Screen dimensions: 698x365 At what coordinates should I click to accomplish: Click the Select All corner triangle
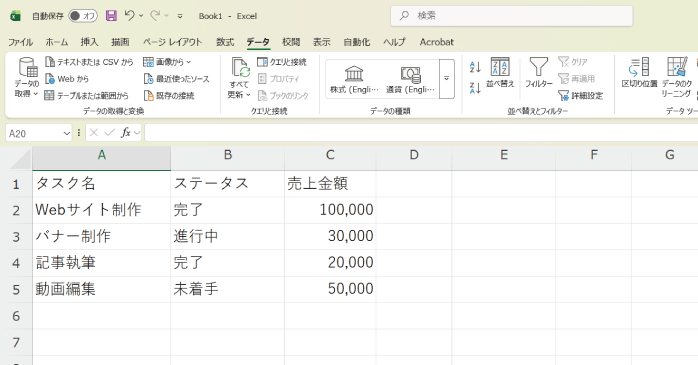pyautogui.click(x=21, y=159)
